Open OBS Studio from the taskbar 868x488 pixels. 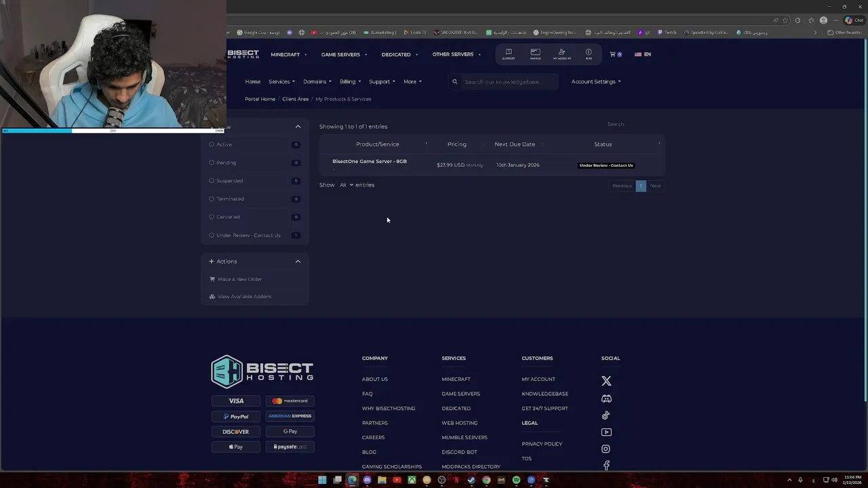pos(441,480)
